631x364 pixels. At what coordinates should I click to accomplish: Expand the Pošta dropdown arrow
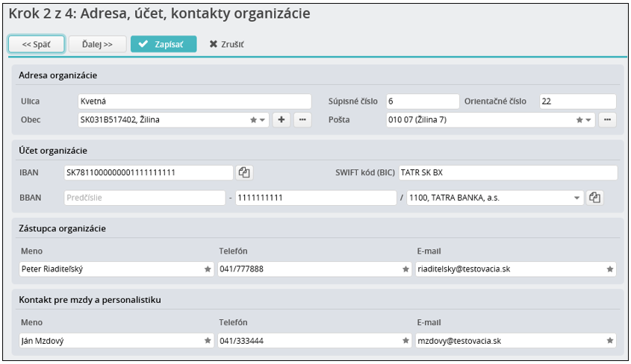(588, 120)
